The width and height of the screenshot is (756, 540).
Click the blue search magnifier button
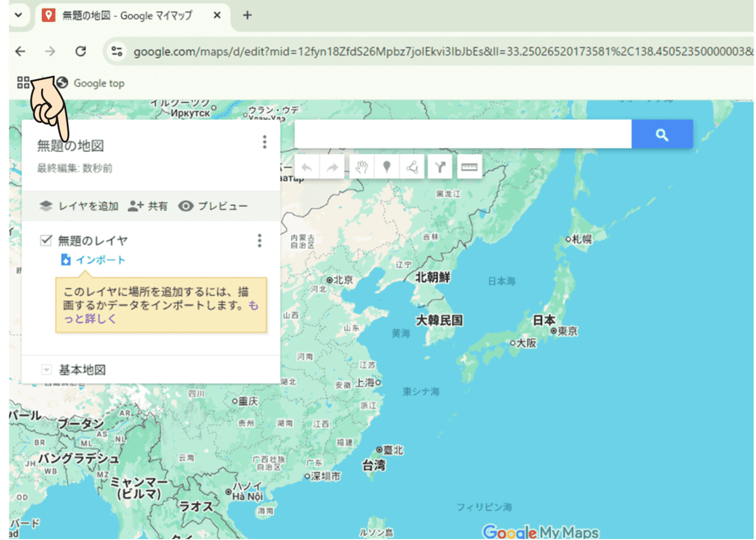662,135
